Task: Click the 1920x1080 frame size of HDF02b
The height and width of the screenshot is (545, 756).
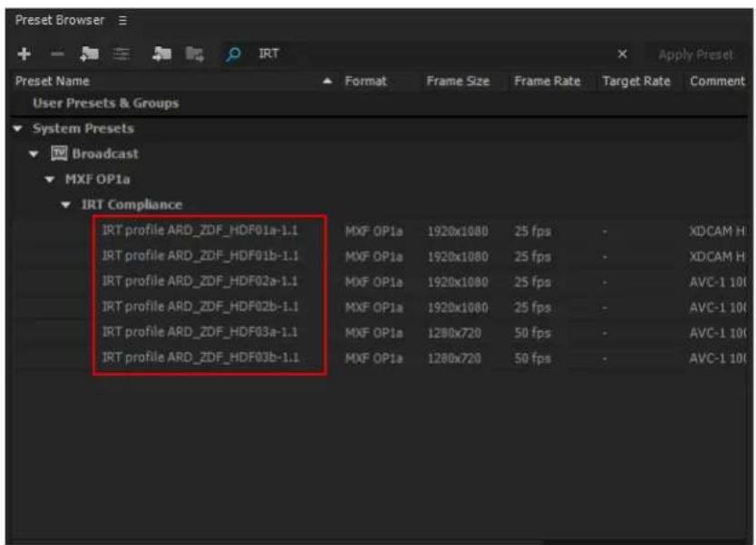Action: (458, 307)
